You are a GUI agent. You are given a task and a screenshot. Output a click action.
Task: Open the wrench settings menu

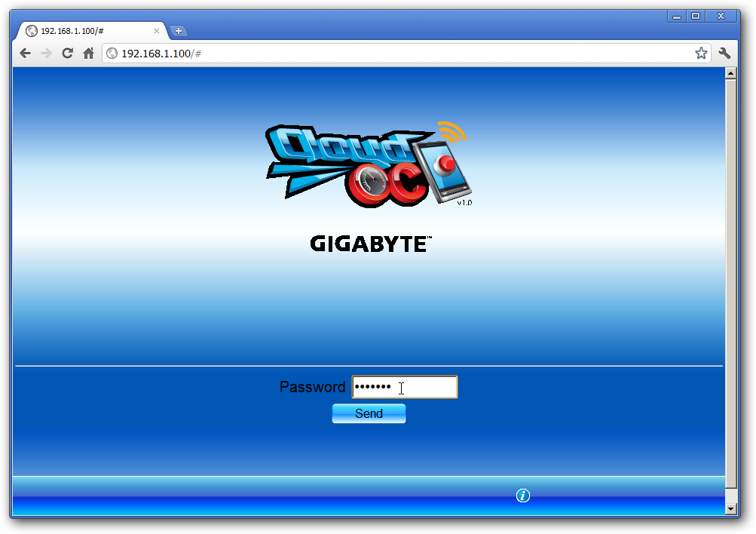pyautogui.click(x=724, y=53)
